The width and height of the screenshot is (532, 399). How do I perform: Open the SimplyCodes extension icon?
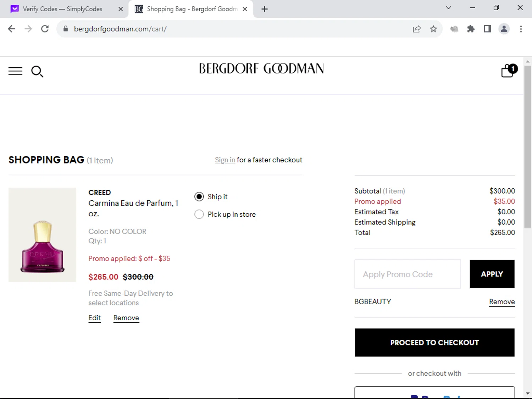click(454, 29)
